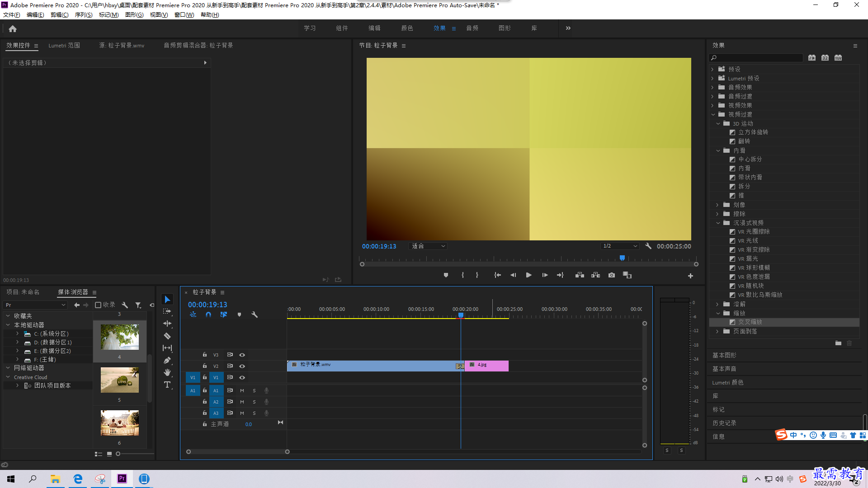This screenshot has height=488, width=868.
Task: Click the thumbnail size slider handle
Action: click(x=118, y=454)
